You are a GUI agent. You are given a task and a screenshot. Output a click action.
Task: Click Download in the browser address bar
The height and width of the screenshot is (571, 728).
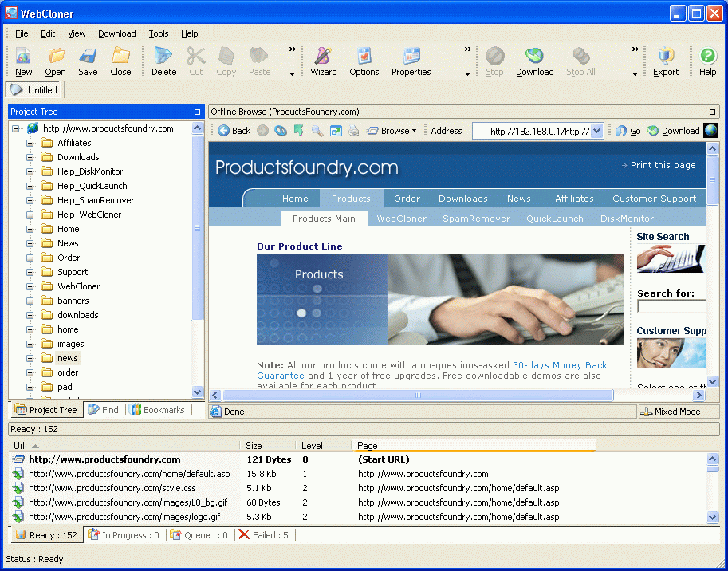coord(673,131)
